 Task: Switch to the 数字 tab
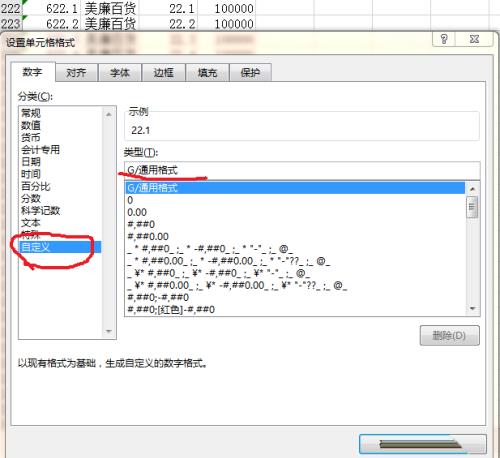tap(33, 72)
